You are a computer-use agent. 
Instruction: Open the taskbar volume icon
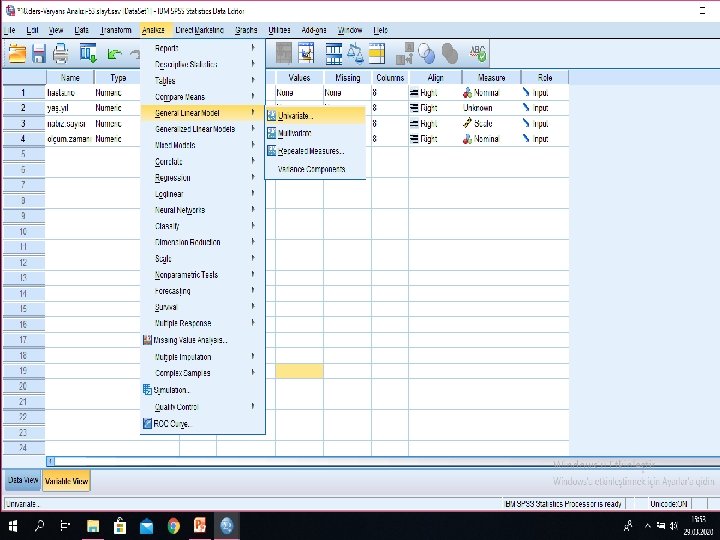tap(674, 526)
